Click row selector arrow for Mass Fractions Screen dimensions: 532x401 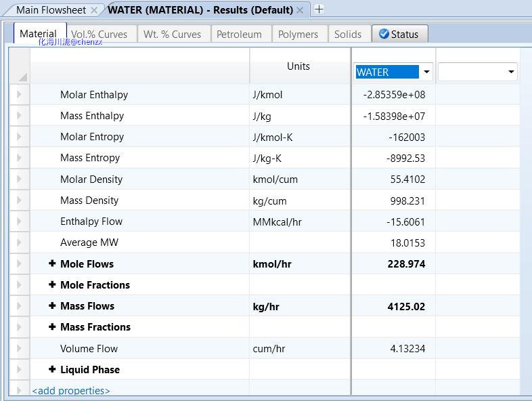(20, 326)
